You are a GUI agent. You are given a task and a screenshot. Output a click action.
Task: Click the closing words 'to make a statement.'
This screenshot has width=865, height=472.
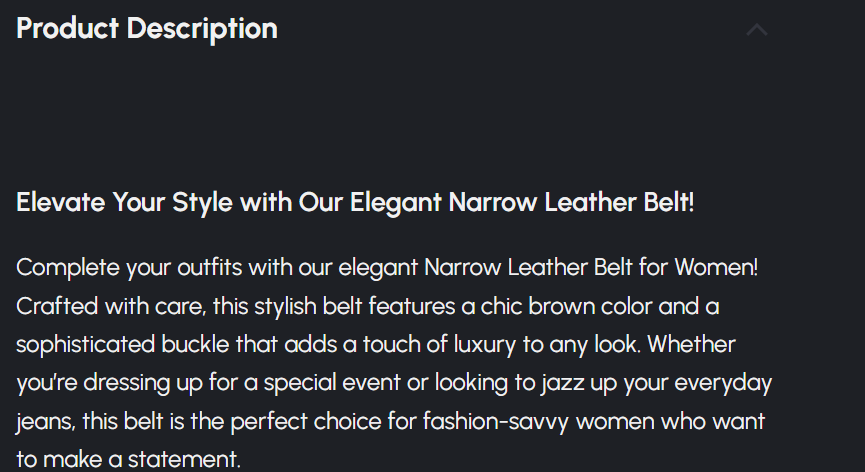pyautogui.click(x=128, y=460)
